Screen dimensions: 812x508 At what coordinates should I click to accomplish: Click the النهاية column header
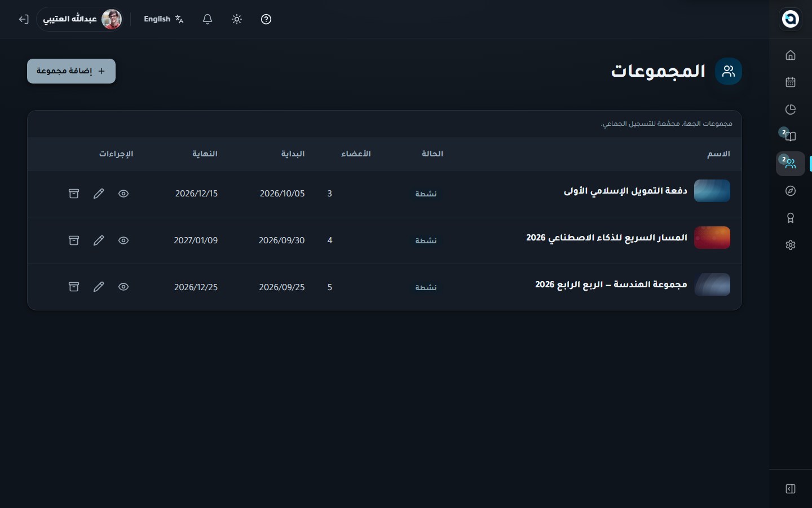tap(205, 154)
